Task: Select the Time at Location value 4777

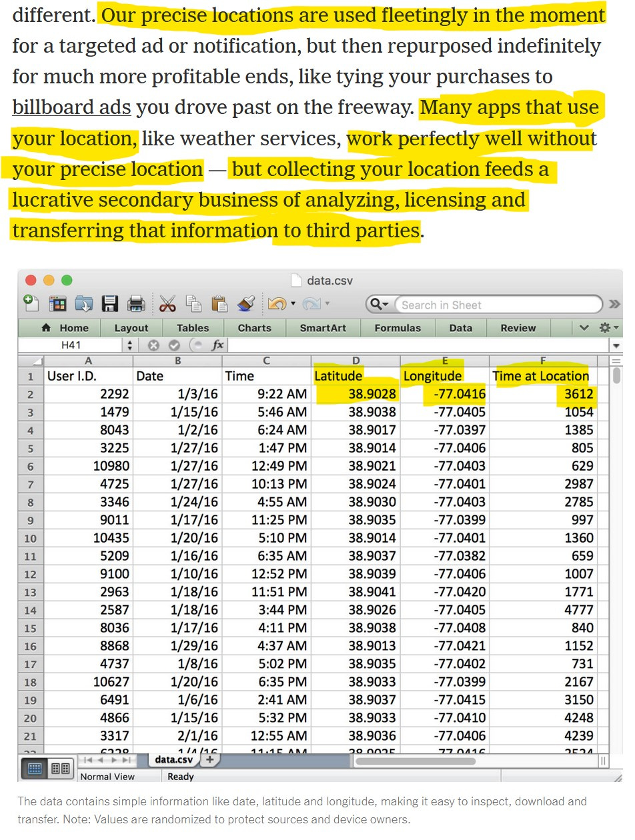Action: pyautogui.click(x=542, y=610)
